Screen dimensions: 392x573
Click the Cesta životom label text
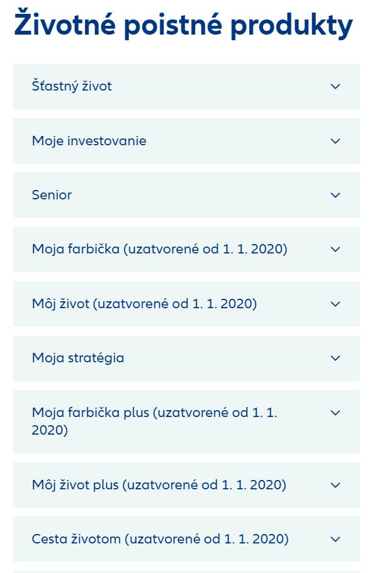pos(160,539)
